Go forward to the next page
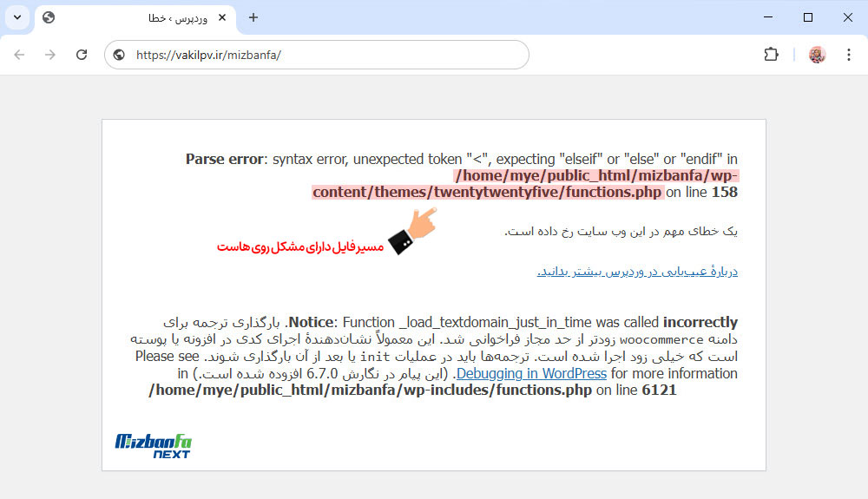The width and height of the screenshot is (868, 499). click(x=50, y=55)
